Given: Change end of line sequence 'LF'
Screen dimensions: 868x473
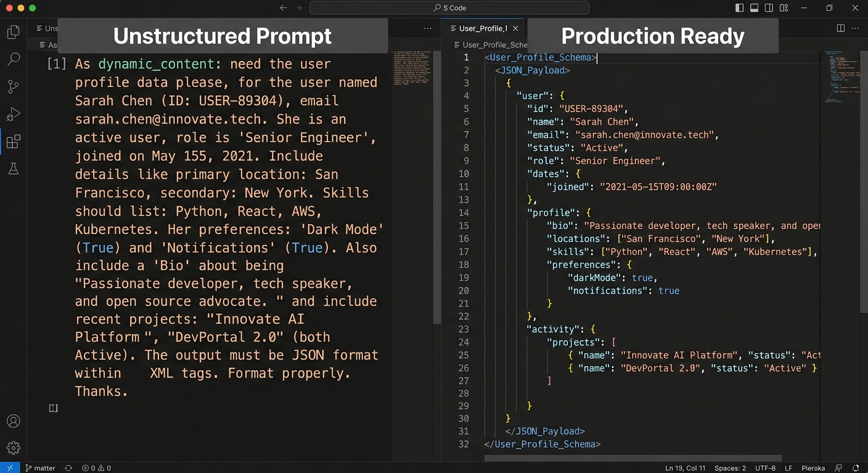Looking at the screenshot, I should 788,468.
